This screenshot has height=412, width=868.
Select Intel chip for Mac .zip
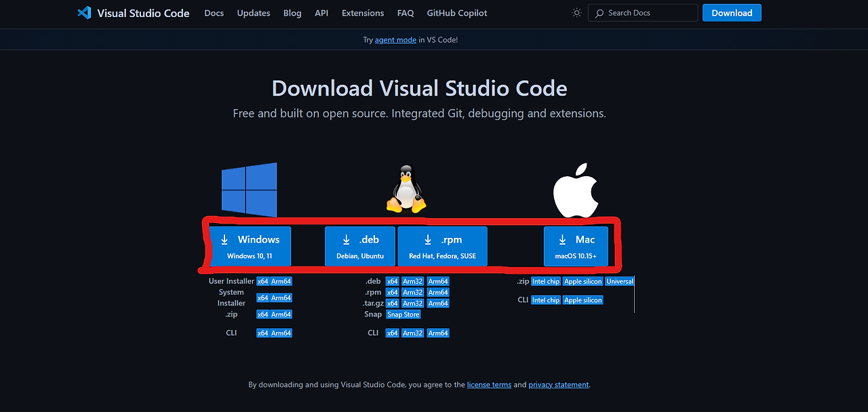546,281
